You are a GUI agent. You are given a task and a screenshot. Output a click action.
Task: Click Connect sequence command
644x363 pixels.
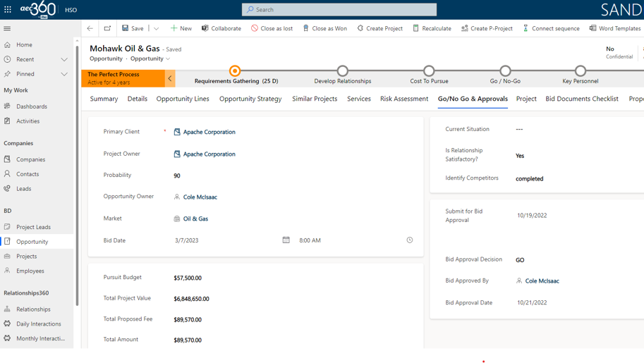551,28
